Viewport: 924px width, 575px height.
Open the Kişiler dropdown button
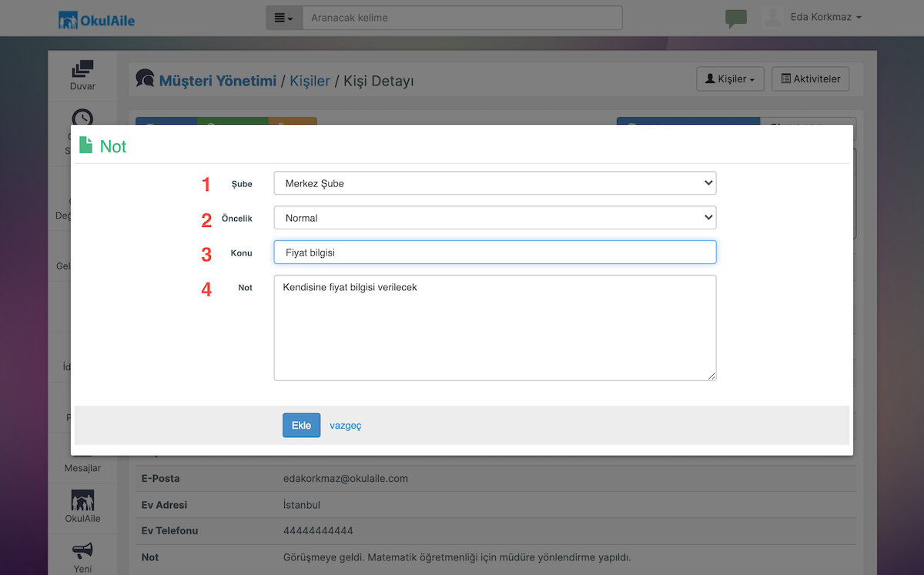pos(730,79)
